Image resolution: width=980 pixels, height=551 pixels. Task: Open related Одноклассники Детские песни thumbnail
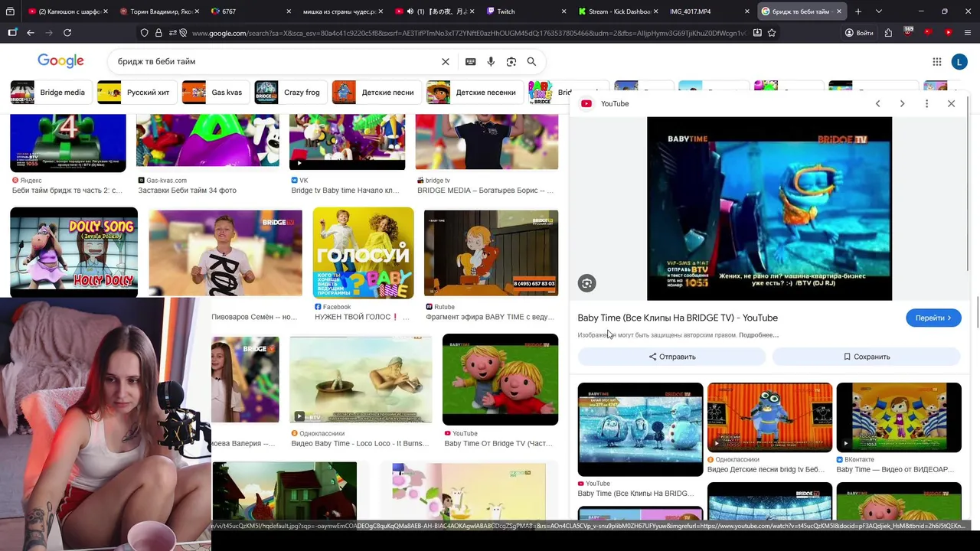click(x=769, y=417)
